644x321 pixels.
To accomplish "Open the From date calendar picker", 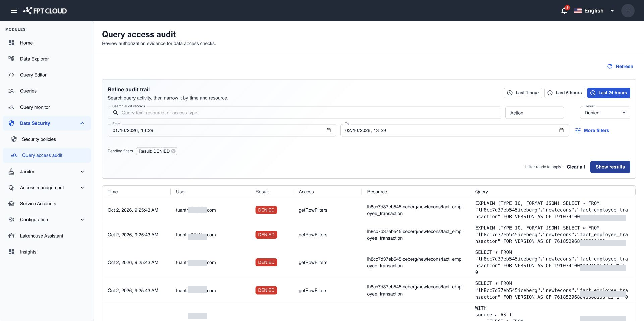I will [329, 130].
